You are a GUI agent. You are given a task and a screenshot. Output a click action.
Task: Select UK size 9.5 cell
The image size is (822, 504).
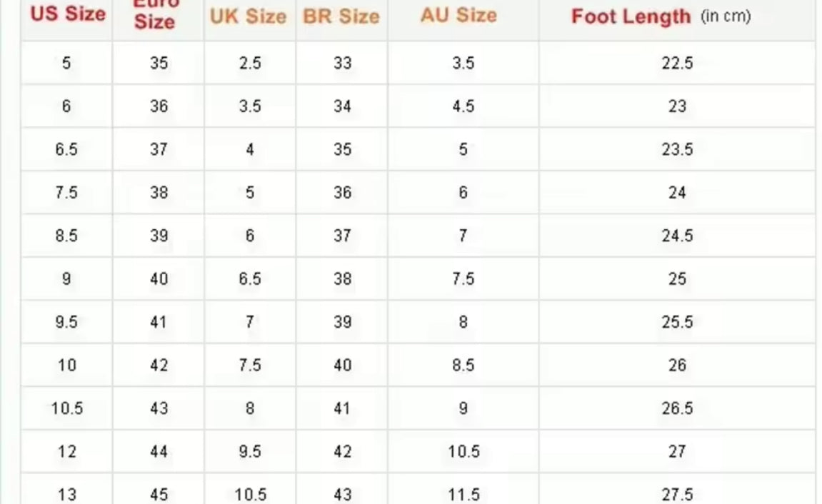pyautogui.click(x=249, y=451)
